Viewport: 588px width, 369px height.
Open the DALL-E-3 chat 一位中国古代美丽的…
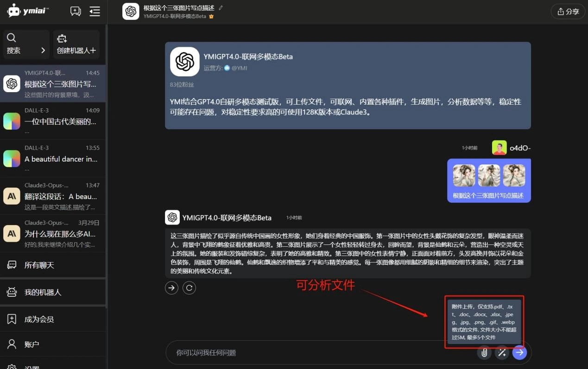pos(53,121)
